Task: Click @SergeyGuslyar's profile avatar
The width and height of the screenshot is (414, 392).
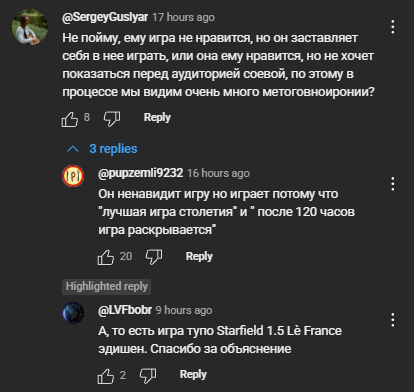Action: [x=30, y=27]
